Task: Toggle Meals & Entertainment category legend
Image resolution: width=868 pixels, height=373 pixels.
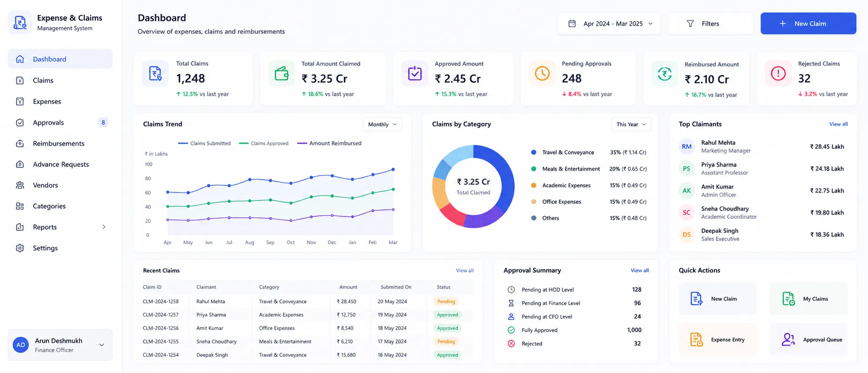Action: (566, 169)
